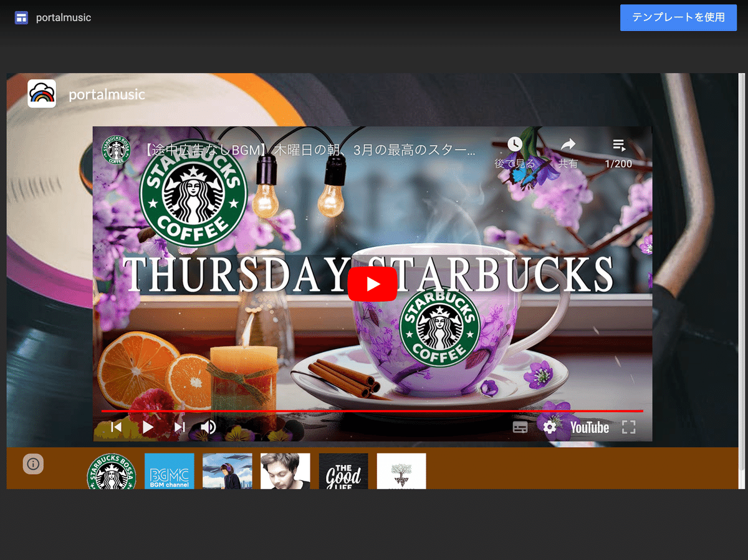Select the BGM channel thumbnail
The image size is (748, 560).
pyautogui.click(x=169, y=471)
